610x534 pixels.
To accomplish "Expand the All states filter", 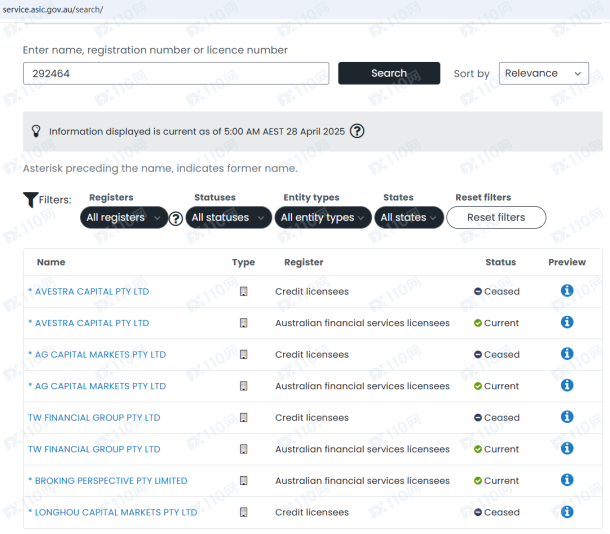I will (409, 217).
